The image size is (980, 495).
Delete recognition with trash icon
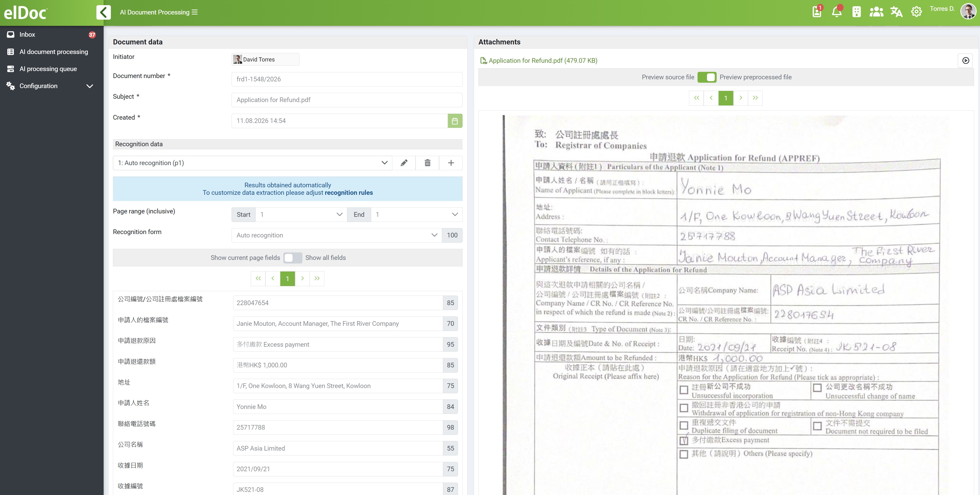428,163
